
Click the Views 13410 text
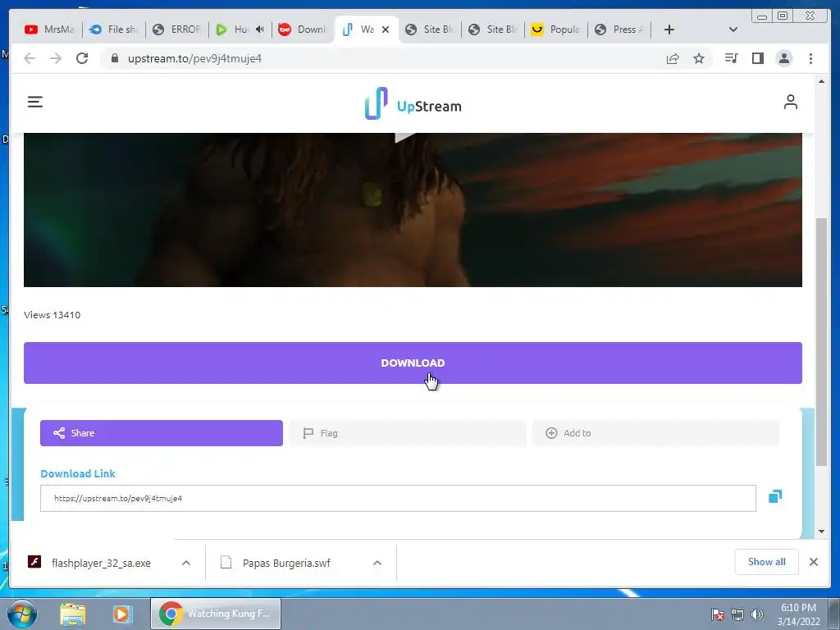coord(52,315)
